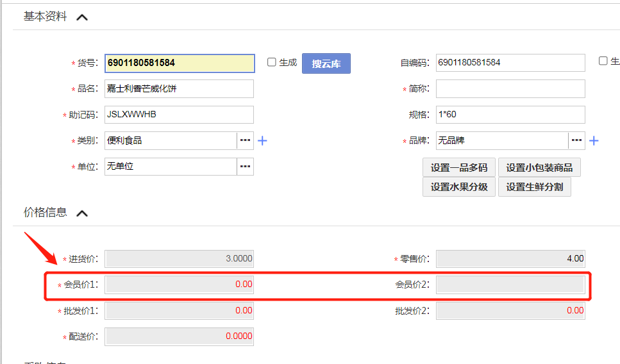
Task: Click the plus icon beside 品牌 field
Action: click(594, 141)
